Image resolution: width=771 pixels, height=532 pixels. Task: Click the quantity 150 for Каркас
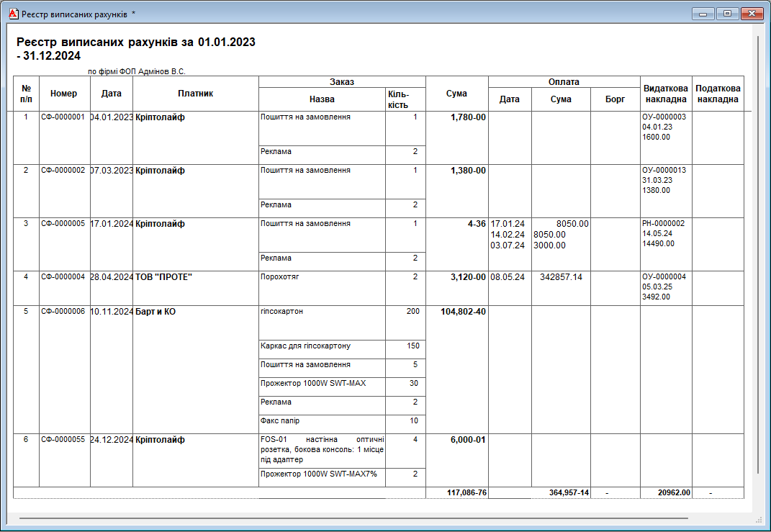(413, 346)
